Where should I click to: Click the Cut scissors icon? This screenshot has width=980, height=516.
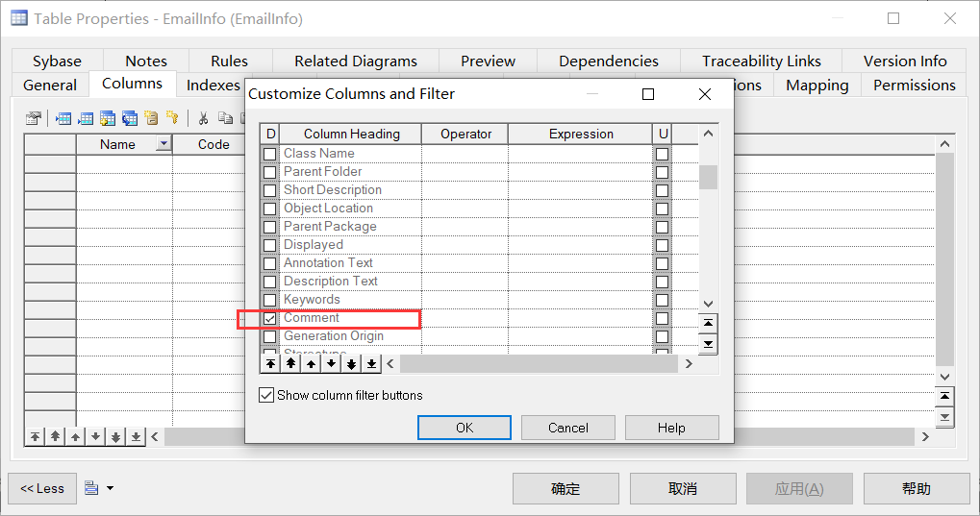203,118
